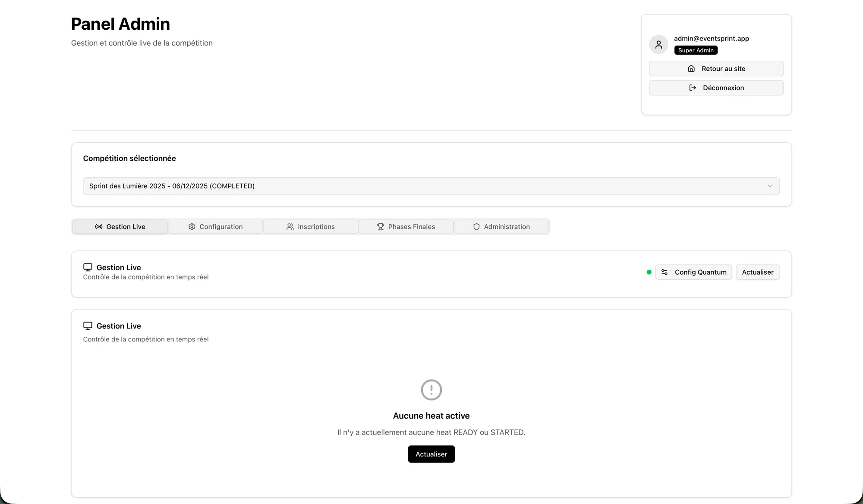
Task: Click the Compétition sélectionnée label
Action: tap(129, 158)
